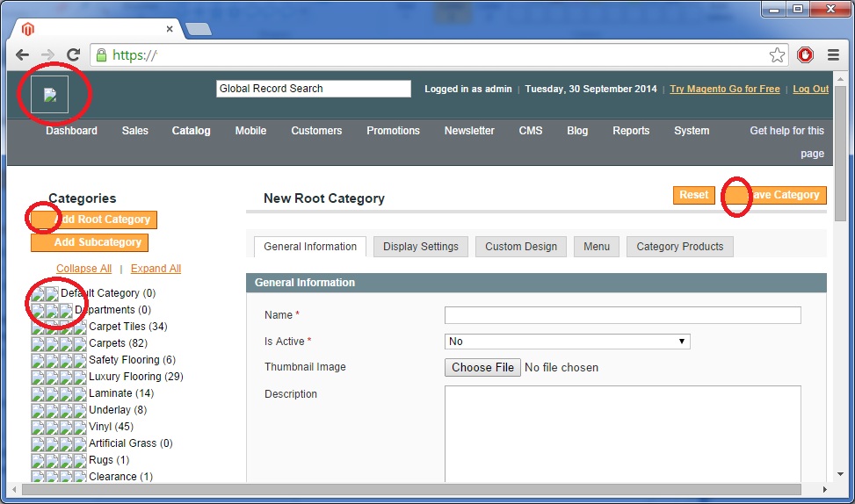This screenshot has width=855, height=504.
Task: Select Luxury Flooring (29) category
Action: (x=136, y=377)
